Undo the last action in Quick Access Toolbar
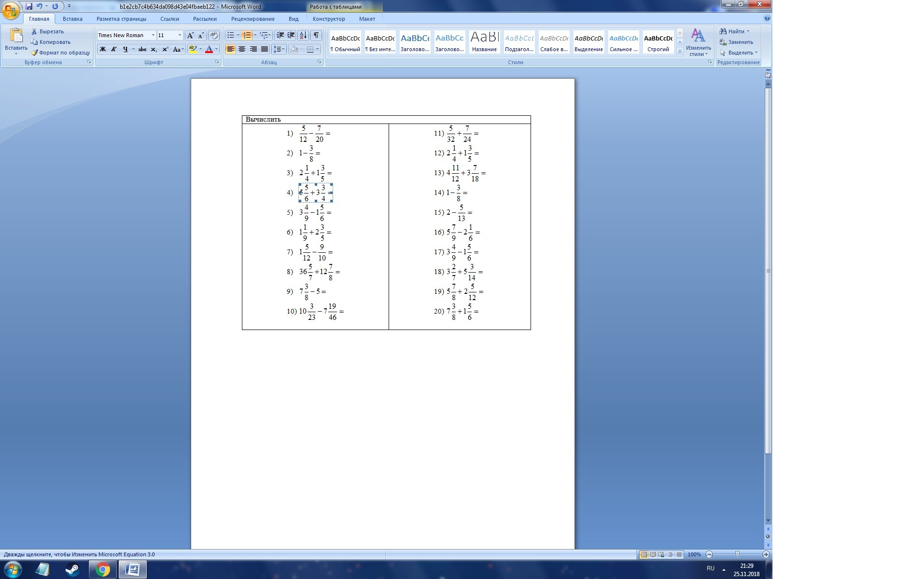 pos(40,6)
